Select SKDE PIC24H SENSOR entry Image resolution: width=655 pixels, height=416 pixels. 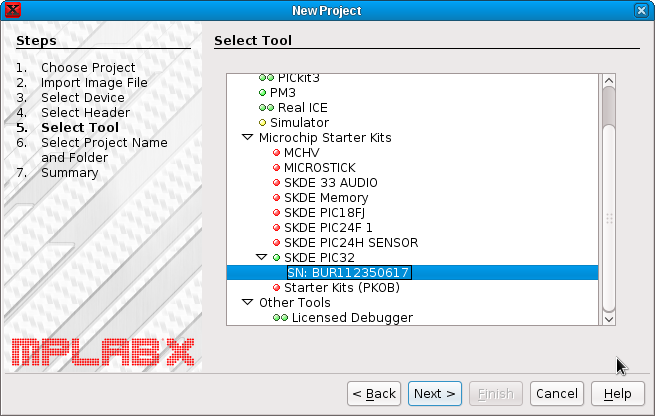point(351,243)
